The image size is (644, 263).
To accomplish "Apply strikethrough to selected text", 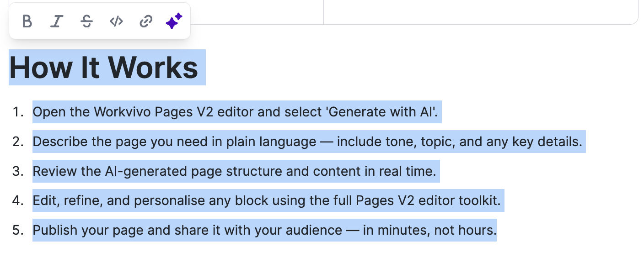I will click(86, 21).
